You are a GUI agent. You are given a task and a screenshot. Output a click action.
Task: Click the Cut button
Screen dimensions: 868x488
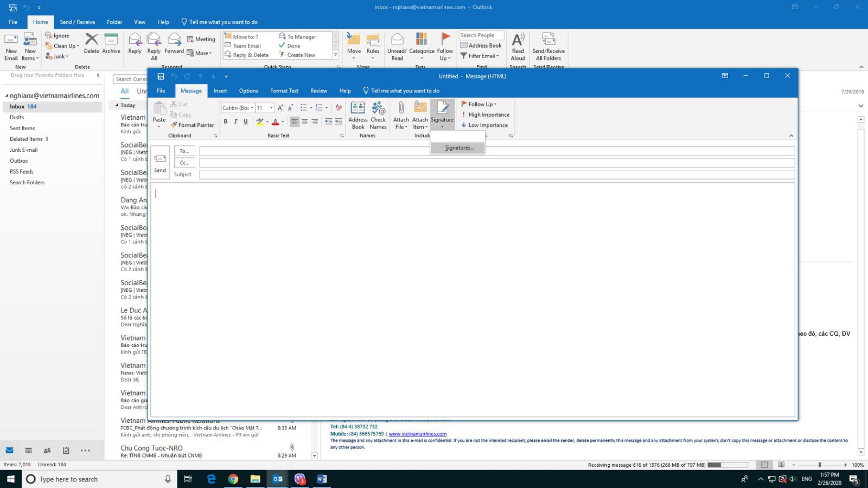179,104
